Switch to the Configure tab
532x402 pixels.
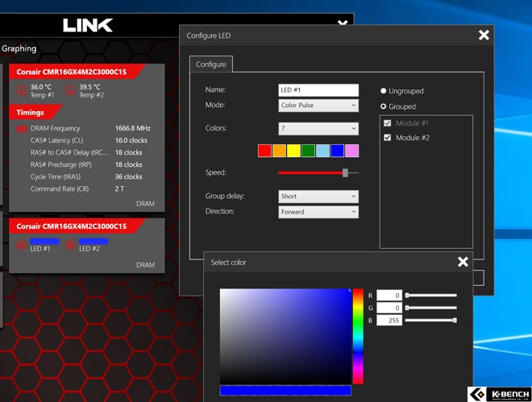point(211,64)
